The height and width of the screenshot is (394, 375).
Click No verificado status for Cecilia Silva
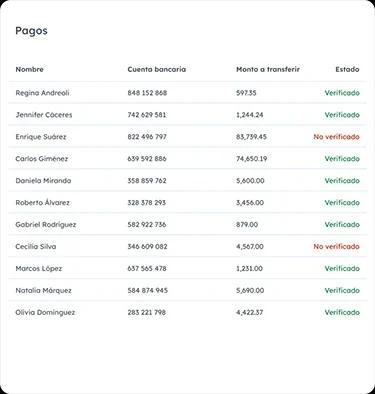click(x=336, y=247)
